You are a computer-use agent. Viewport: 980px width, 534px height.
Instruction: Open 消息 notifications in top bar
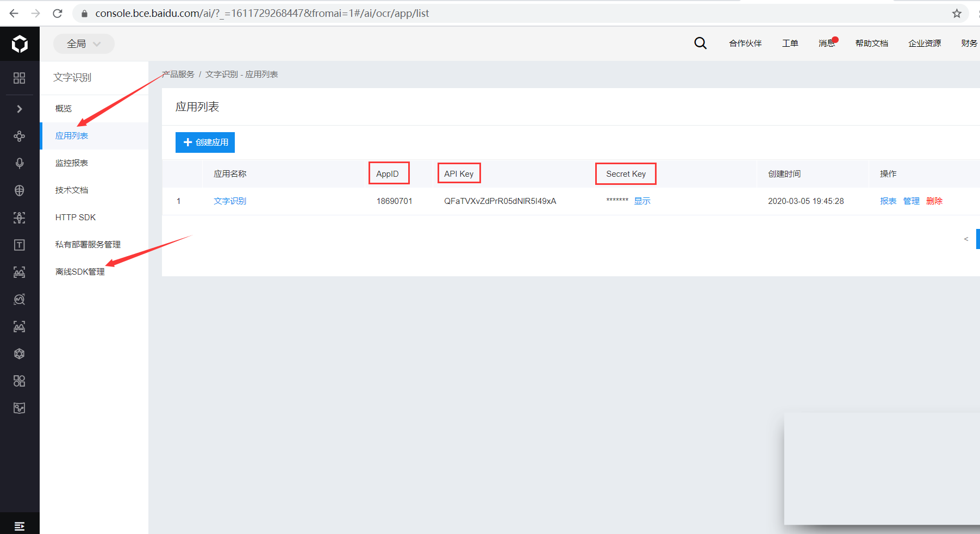(x=826, y=44)
